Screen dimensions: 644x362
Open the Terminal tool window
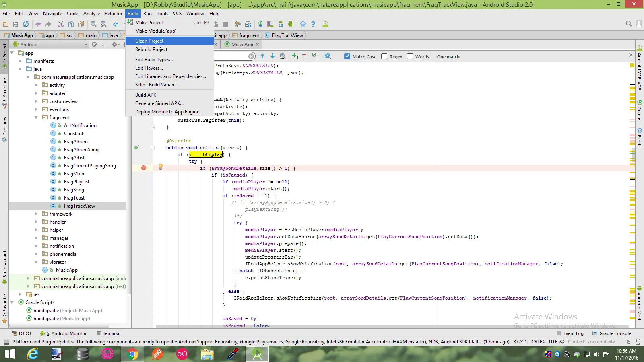click(109, 333)
